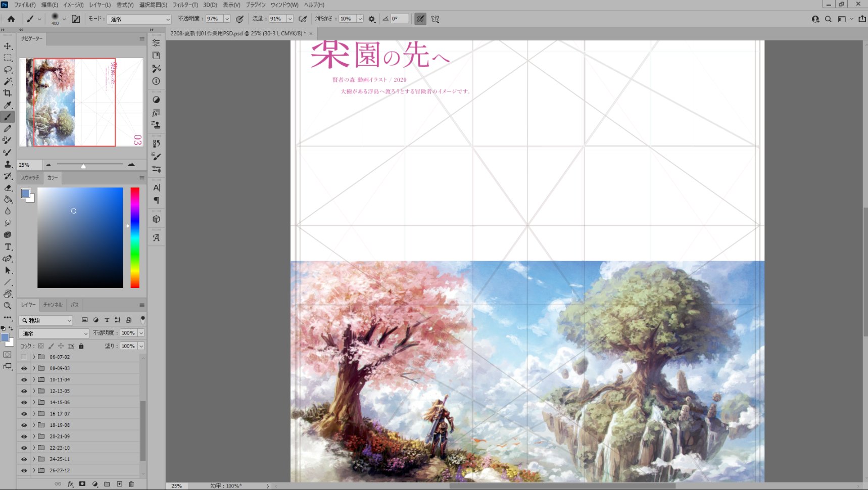Add a layer mask
This screenshot has width=868, height=490.
tap(82, 484)
